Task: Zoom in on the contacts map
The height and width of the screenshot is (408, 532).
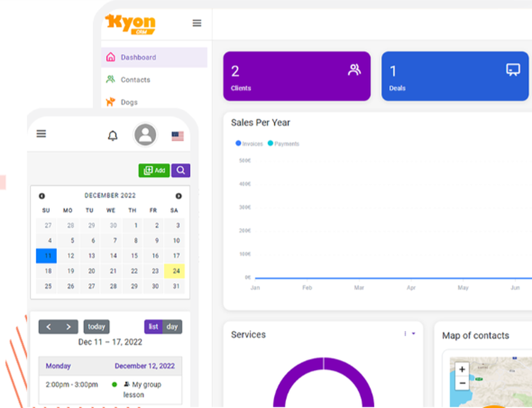Action: click(x=462, y=369)
